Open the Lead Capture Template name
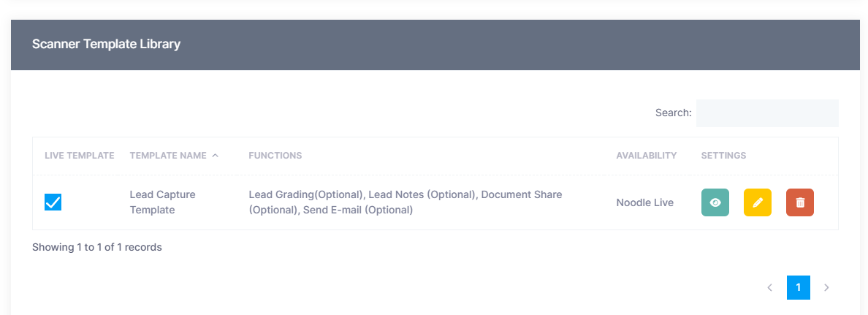The height and width of the screenshot is (315, 868). [x=162, y=202]
